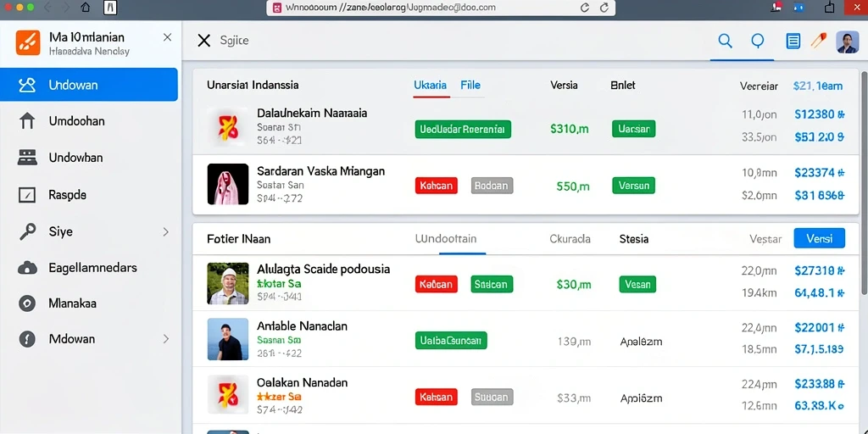Open the list view icon in header

[793, 41]
